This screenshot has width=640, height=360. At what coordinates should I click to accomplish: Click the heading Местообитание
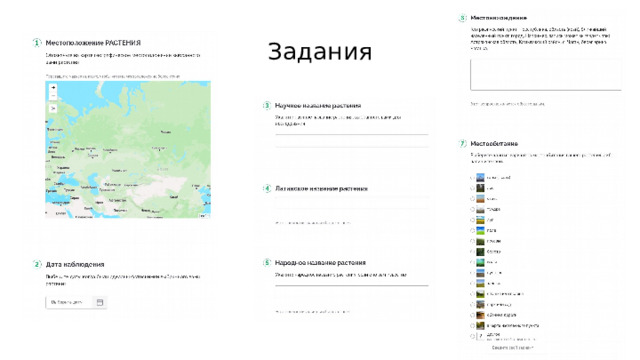pyautogui.click(x=494, y=144)
